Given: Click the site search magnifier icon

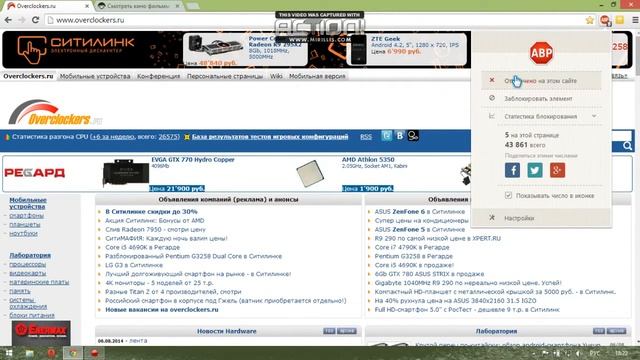Looking at the screenshot, I should [x=627, y=146].
